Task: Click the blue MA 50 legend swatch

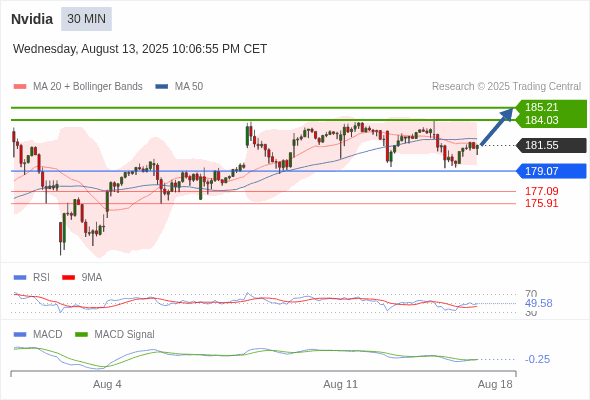Action: click(162, 87)
